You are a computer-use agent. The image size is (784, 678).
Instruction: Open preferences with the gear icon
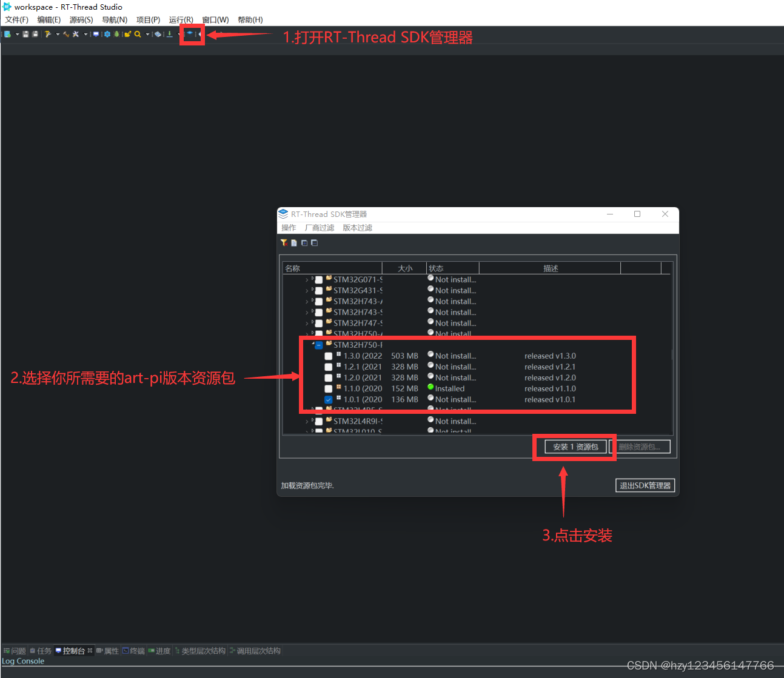click(x=107, y=34)
